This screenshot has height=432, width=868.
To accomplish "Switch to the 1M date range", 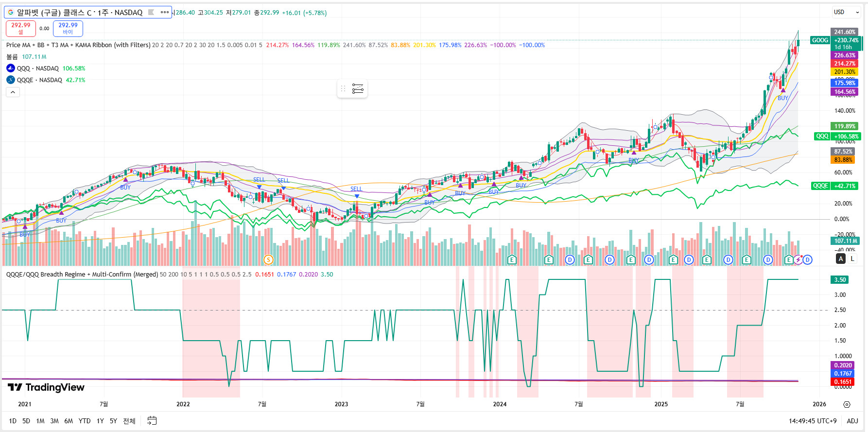I will (40, 421).
